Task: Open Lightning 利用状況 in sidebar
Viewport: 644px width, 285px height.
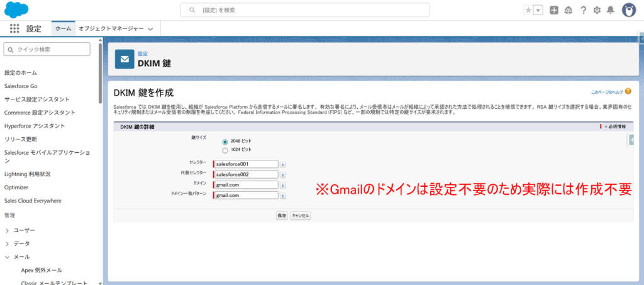Action: pyautogui.click(x=28, y=174)
